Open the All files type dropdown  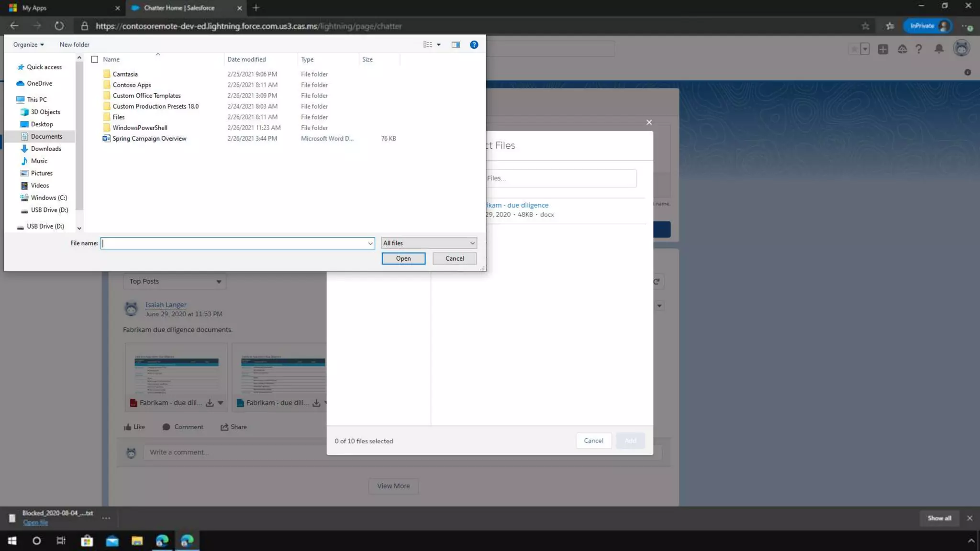[x=428, y=243]
